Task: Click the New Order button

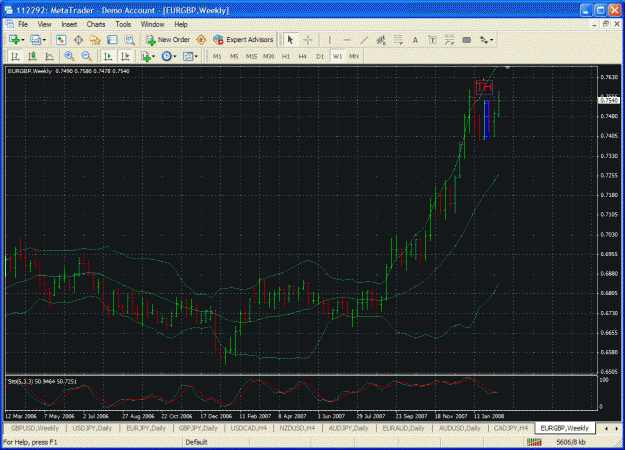Action: point(168,40)
